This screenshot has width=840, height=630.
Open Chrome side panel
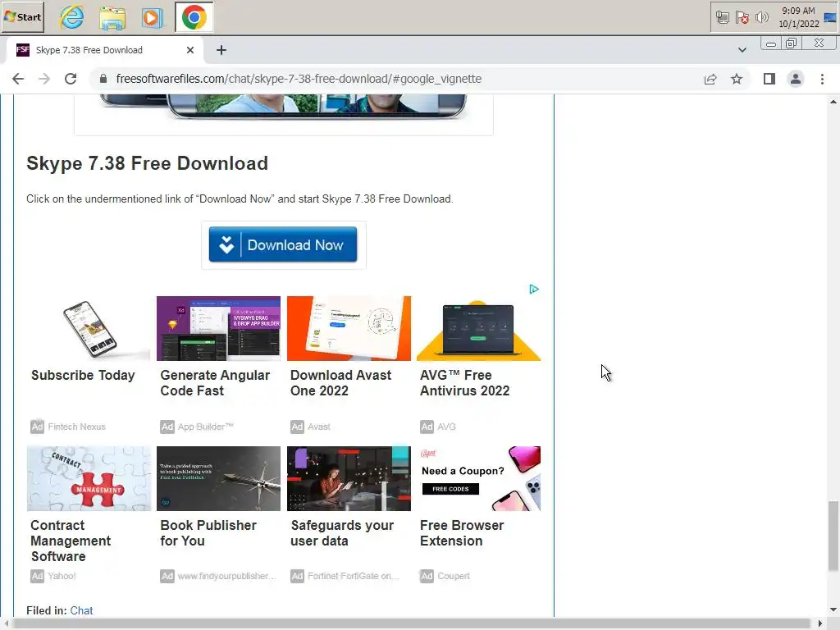coord(769,80)
